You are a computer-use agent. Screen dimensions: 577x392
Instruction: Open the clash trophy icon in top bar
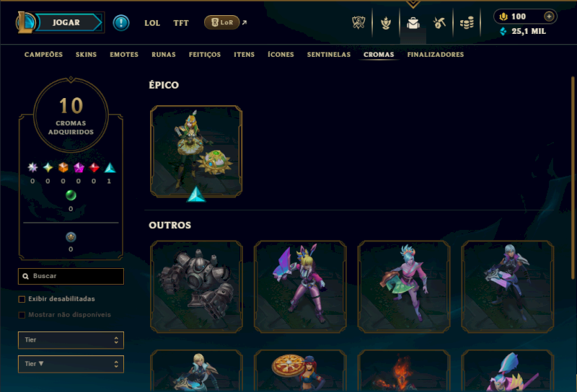[358, 23]
